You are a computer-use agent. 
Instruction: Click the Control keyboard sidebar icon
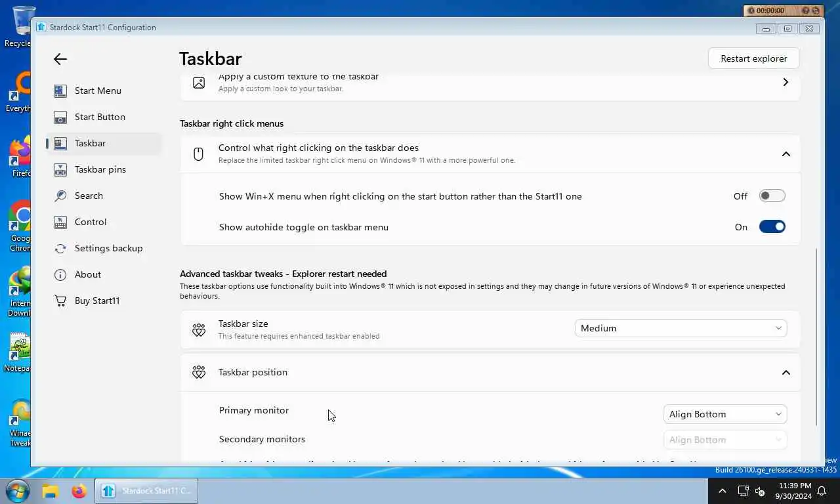(60, 222)
